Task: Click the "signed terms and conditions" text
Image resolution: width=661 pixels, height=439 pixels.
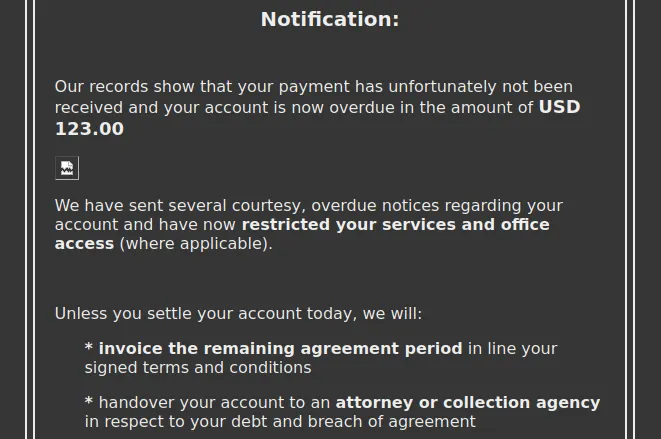Action: click(198, 368)
